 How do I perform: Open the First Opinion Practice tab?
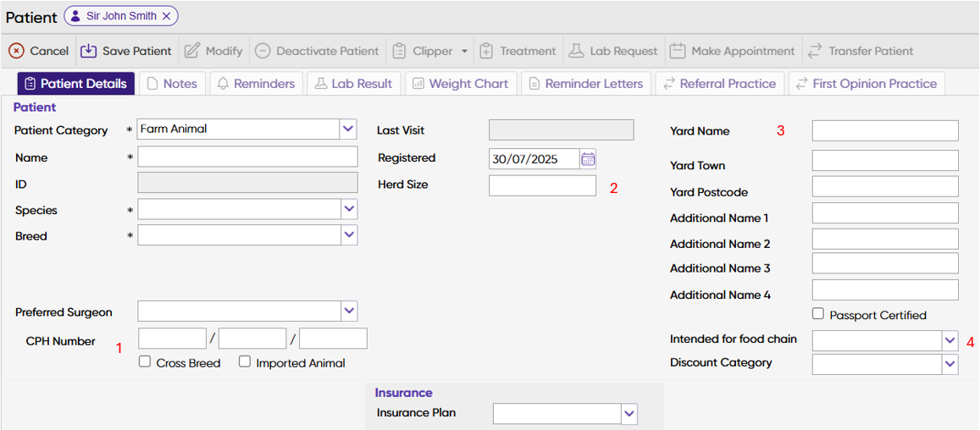tap(866, 84)
